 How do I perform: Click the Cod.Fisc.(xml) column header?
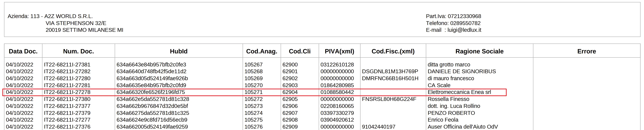[x=393, y=51]
